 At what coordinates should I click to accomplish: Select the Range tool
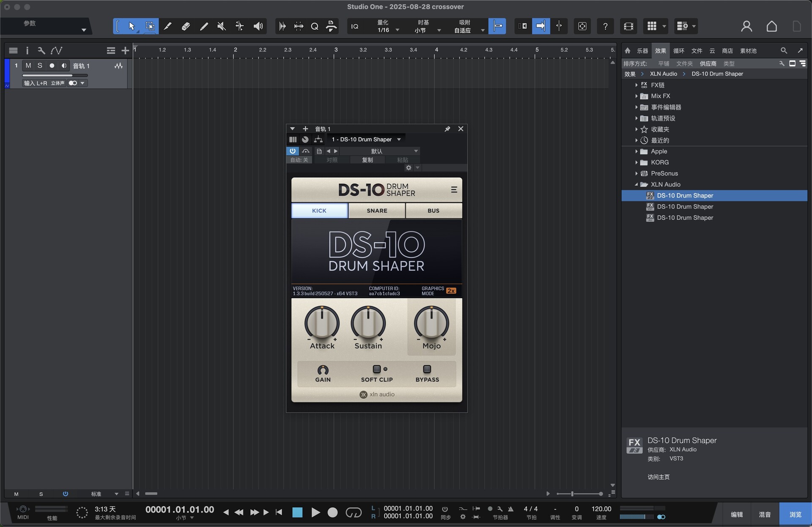pos(150,26)
